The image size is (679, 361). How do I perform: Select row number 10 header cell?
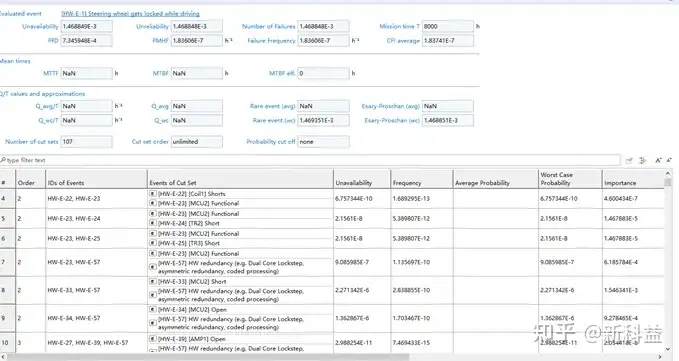[7, 343]
